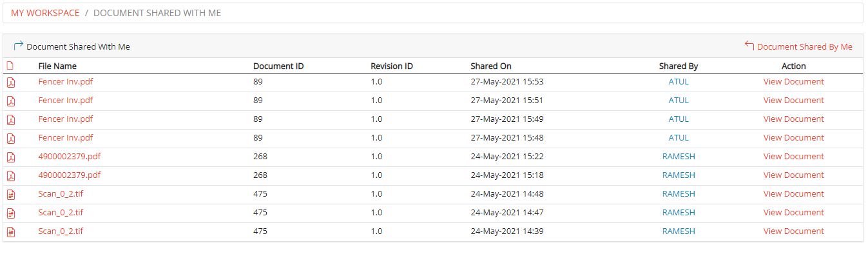Image resolution: width=868 pixels, height=254 pixels.
Task: Click file icon of Scan_0_2.tif shared 14:48
Action: click(10, 195)
